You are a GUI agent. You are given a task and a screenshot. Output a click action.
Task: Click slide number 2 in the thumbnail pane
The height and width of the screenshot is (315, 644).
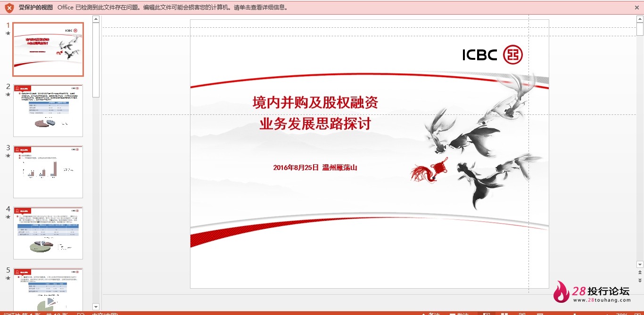pos(8,87)
